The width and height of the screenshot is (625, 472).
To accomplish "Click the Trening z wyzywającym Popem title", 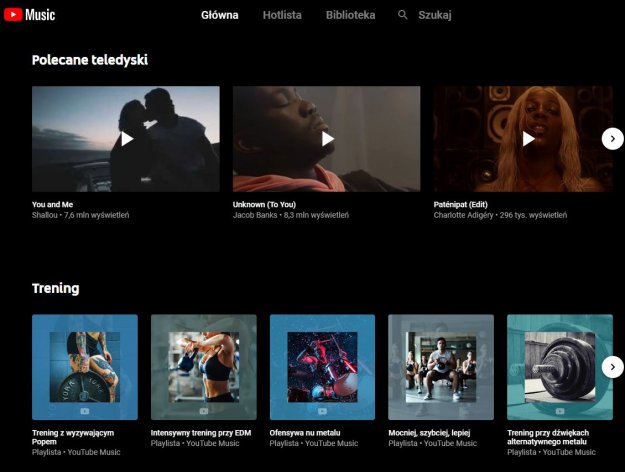I will pos(73,437).
